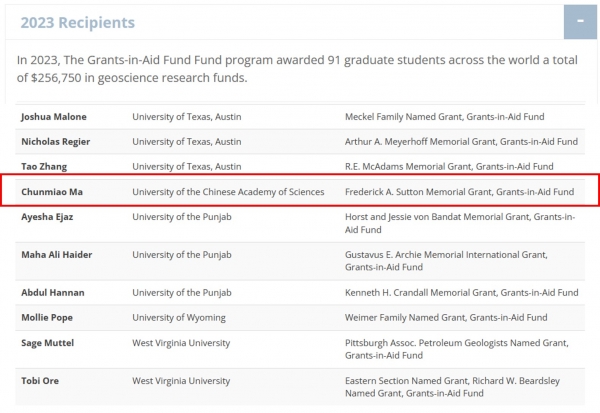600x413 pixels.
Task: Select the Joshua Malone recipient name
Action: point(54,117)
